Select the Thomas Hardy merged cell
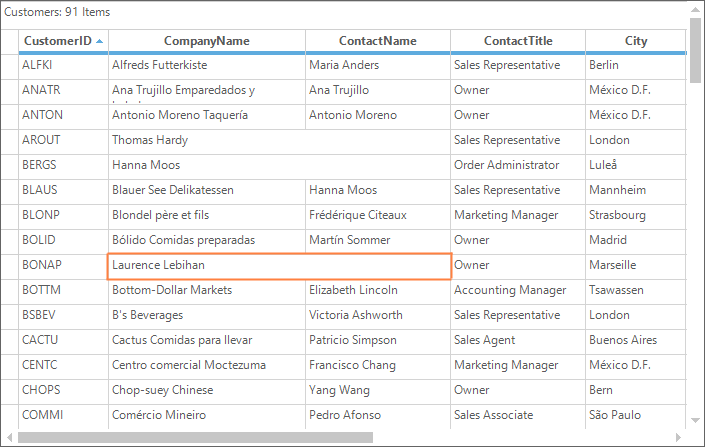The width and height of the screenshot is (705, 447). 279,140
